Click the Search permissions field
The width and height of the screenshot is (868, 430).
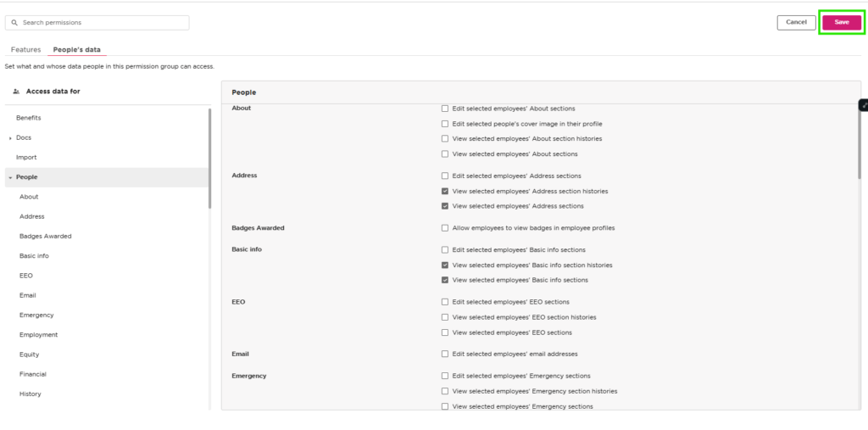click(97, 23)
